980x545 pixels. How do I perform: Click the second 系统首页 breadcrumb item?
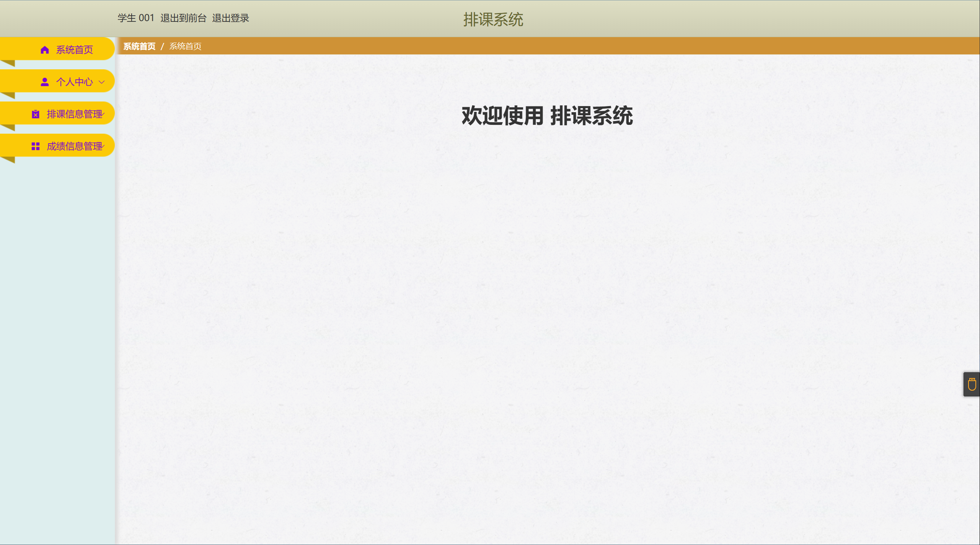point(185,46)
